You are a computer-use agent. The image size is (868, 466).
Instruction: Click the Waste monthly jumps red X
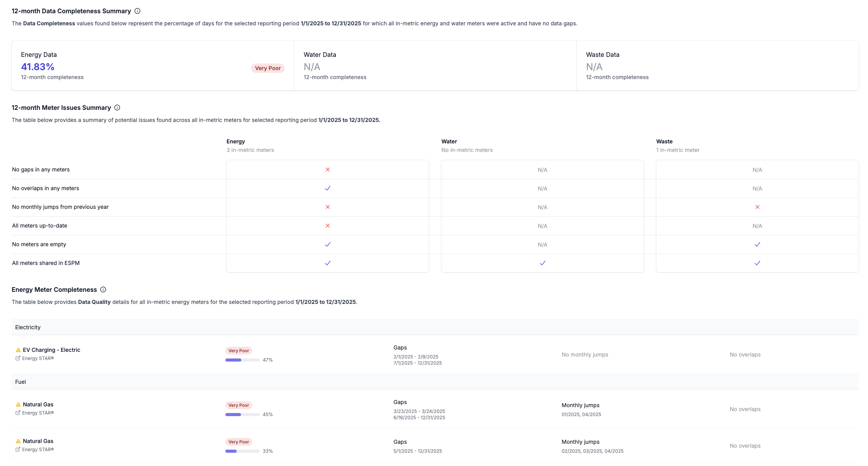[757, 207]
